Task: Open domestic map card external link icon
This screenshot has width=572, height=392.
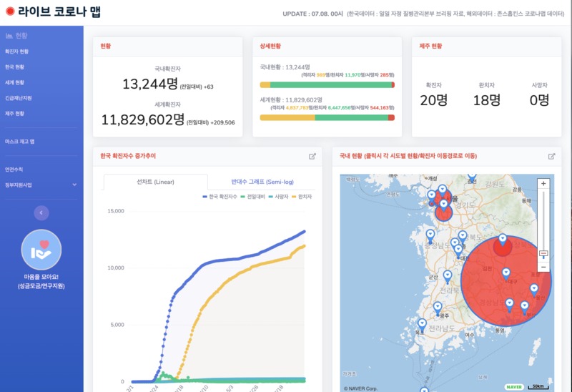Action: [x=551, y=156]
